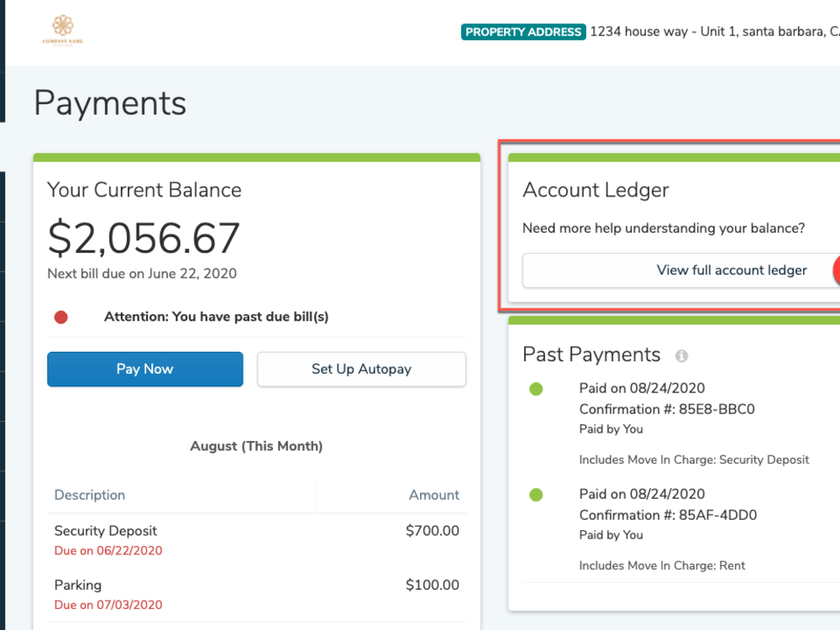View full account ledger

[x=681, y=270]
